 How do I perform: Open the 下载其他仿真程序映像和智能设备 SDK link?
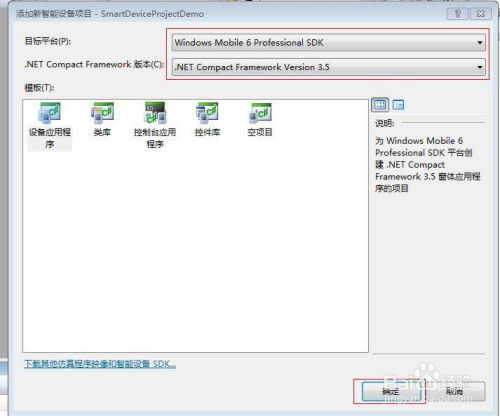pos(100,364)
